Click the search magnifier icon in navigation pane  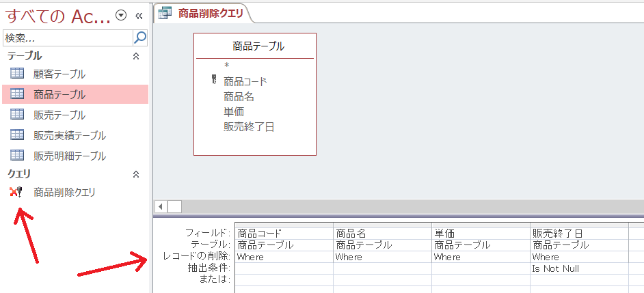[x=140, y=38]
